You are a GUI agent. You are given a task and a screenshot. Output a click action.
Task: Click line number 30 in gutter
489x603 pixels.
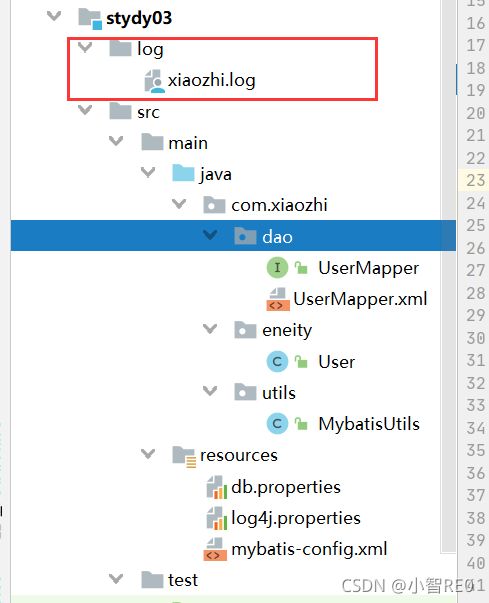pos(476,338)
